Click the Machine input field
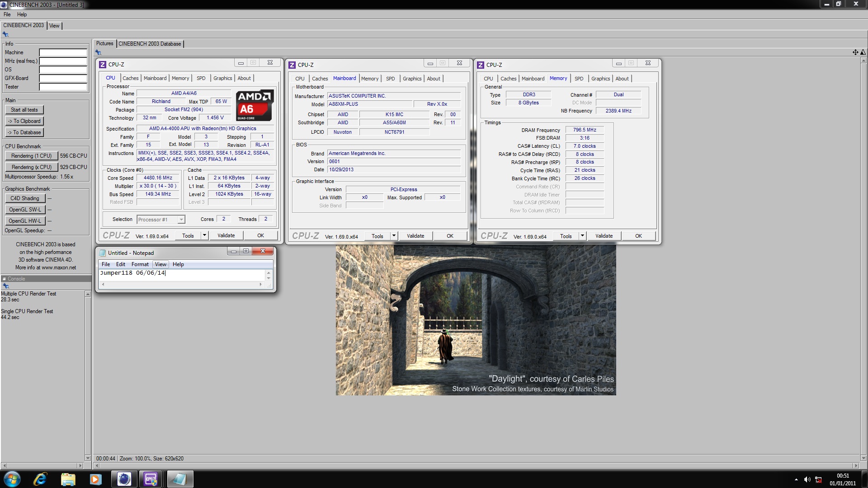 [63, 52]
